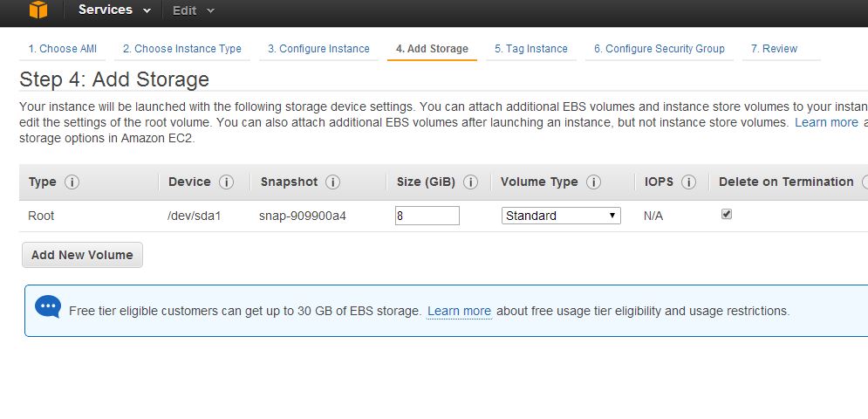Viewport: 868px width, 419px height.
Task: Open Learn more link about storage options
Action: point(826,122)
